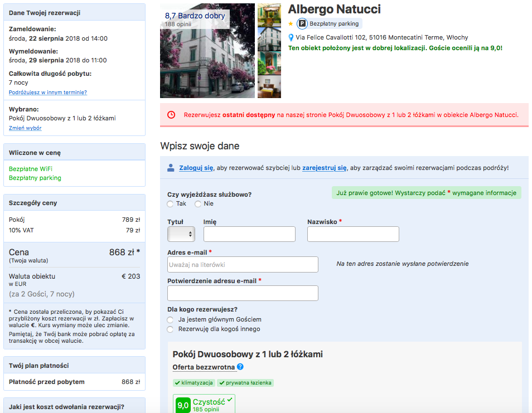Click Bezpłatne WiFi in included list
Screen dimensions: 532x413
click(31, 169)
